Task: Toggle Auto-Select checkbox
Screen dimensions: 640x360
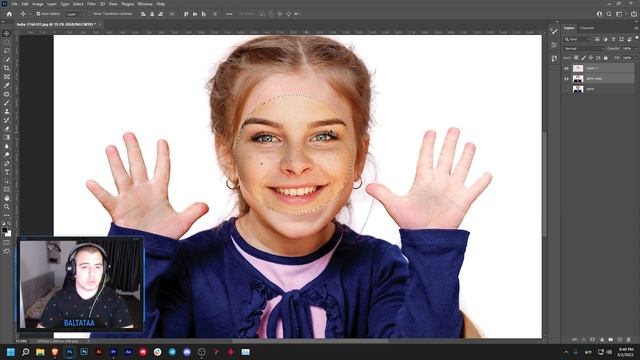Action: pyautogui.click(x=38, y=14)
